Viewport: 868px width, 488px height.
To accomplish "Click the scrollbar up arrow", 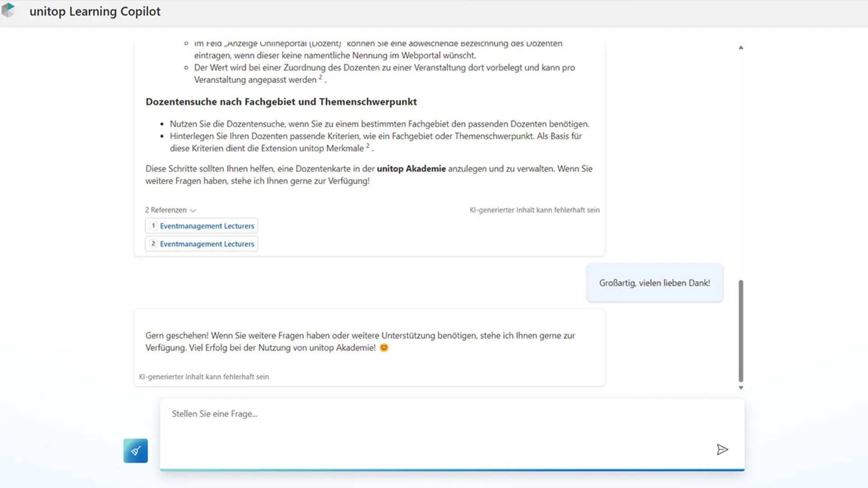I will pos(741,47).
